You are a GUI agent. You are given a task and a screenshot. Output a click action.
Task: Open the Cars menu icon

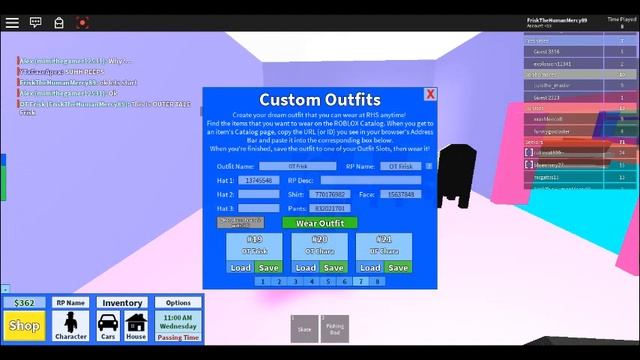click(x=108, y=326)
